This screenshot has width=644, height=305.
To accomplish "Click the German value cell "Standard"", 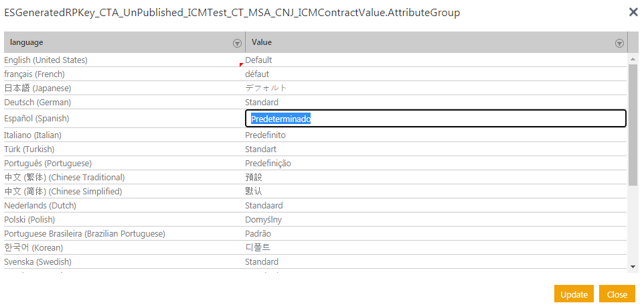I will point(262,103).
